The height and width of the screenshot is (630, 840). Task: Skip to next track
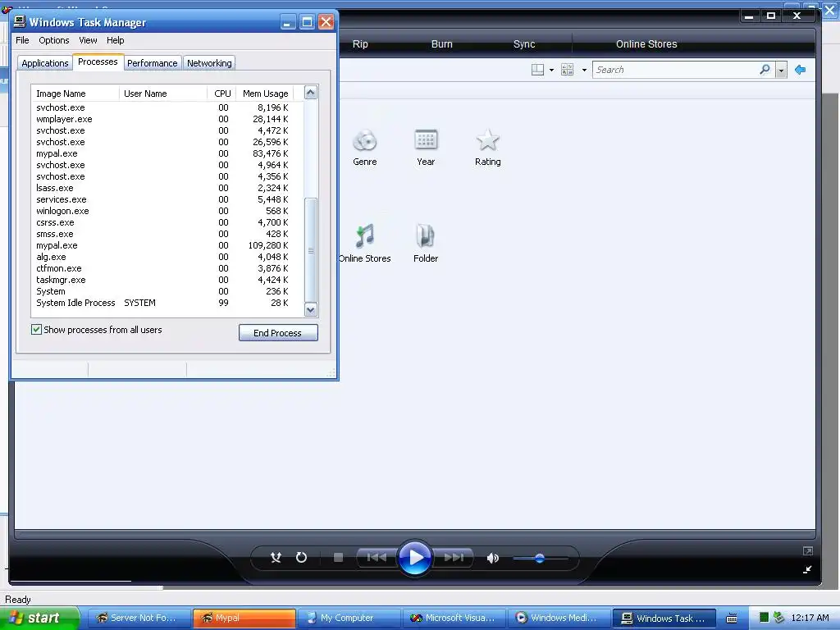pyautogui.click(x=454, y=558)
